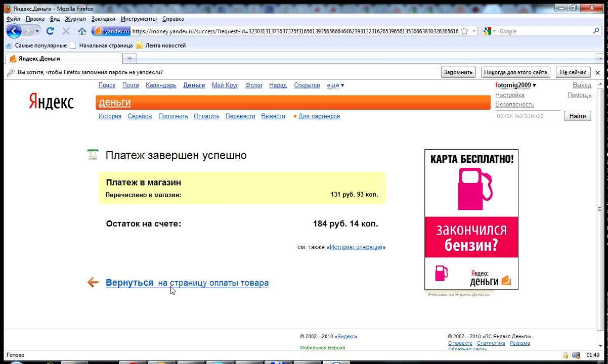Image resolution: width=608 pixels, height=364 pixels.
Task: Click Выход logout link
Action: [x=582, y=85]
